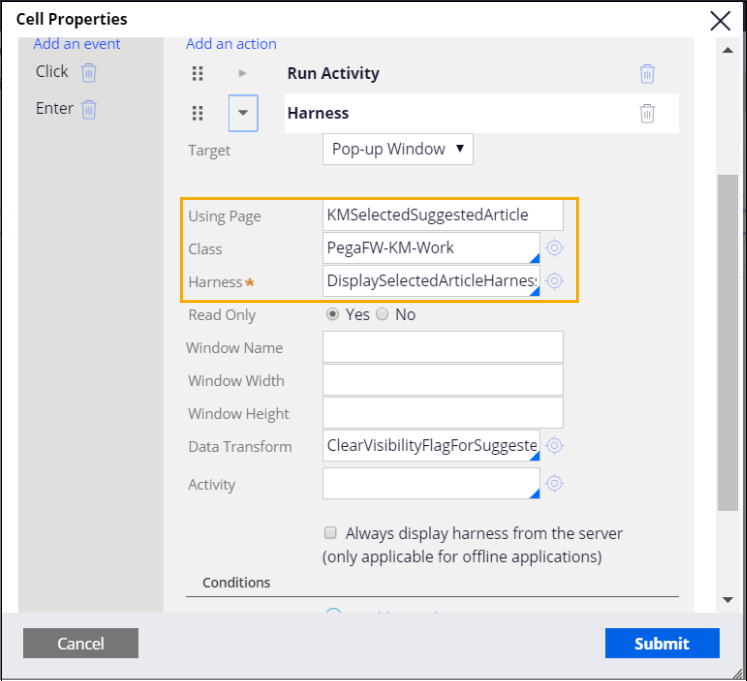
Task: Open rule icon next to Class field
Action: (555, 249)
